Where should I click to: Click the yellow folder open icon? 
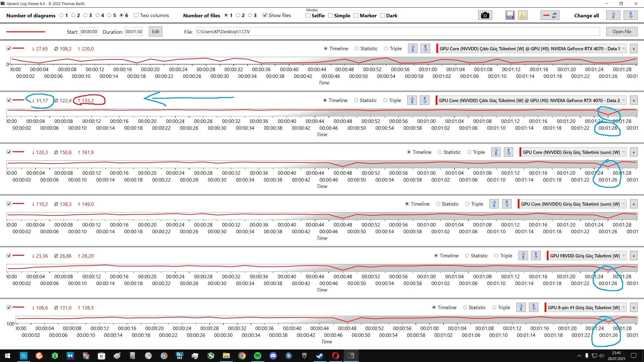[522, 16]
